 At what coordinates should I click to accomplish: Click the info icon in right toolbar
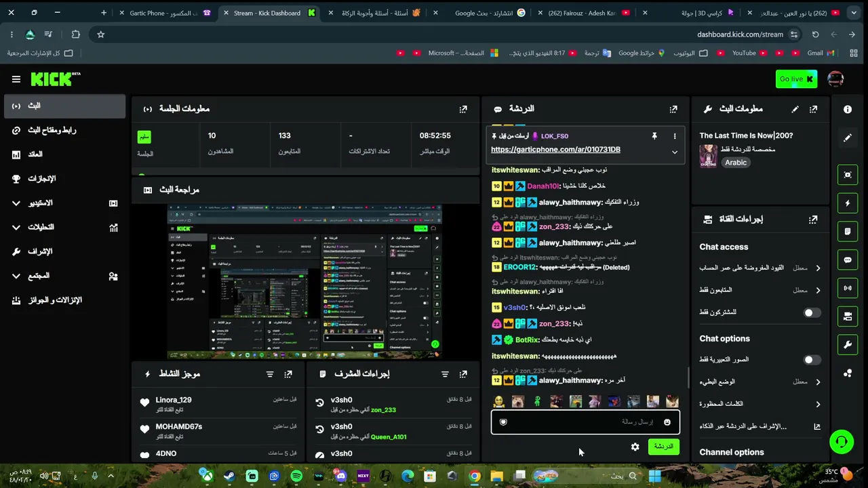coord(848,109)
